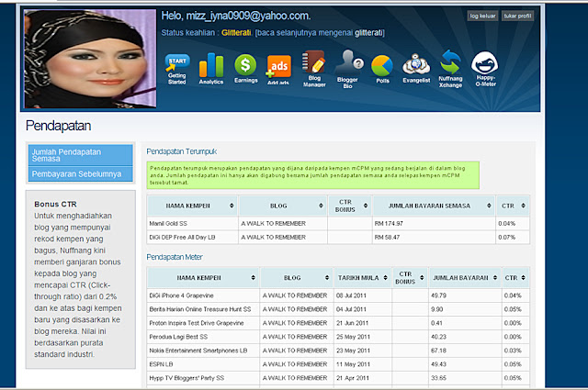Open the Earnings dollar icon
This screenshot has width=588, height=390.
[245, 69]
